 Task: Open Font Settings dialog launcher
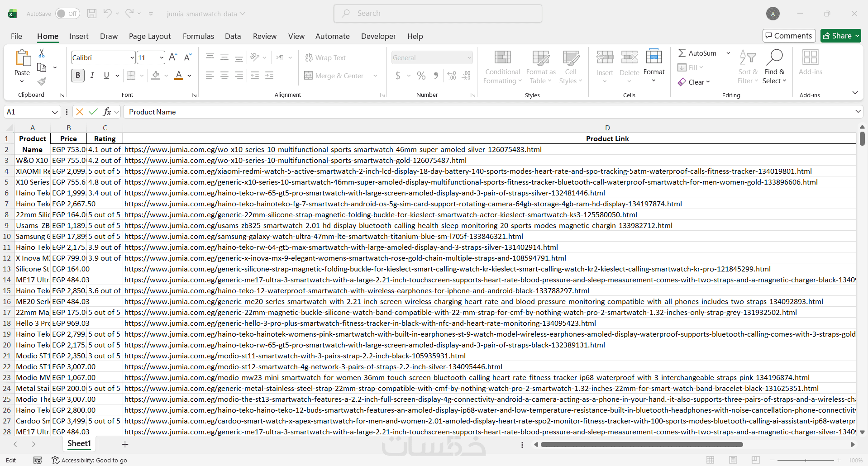pyautogui.click(x=194, y=95)
